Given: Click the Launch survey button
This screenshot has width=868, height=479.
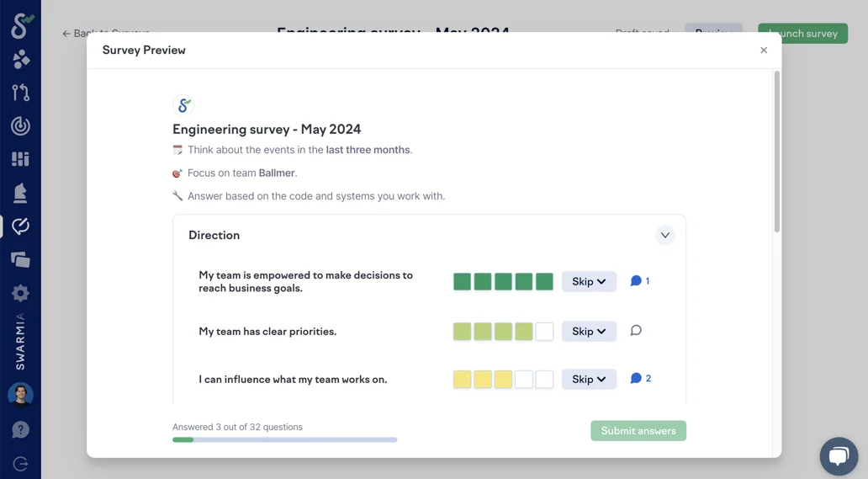Looking at the screenshot, I should click(x=802, y=34).
